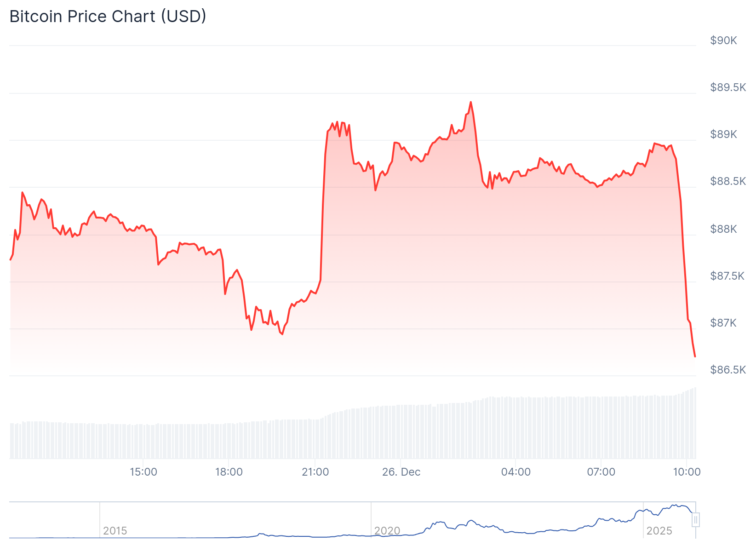Click the 10:00 time axis label
This screenshot has height=552, width=756.
[687, 472]
